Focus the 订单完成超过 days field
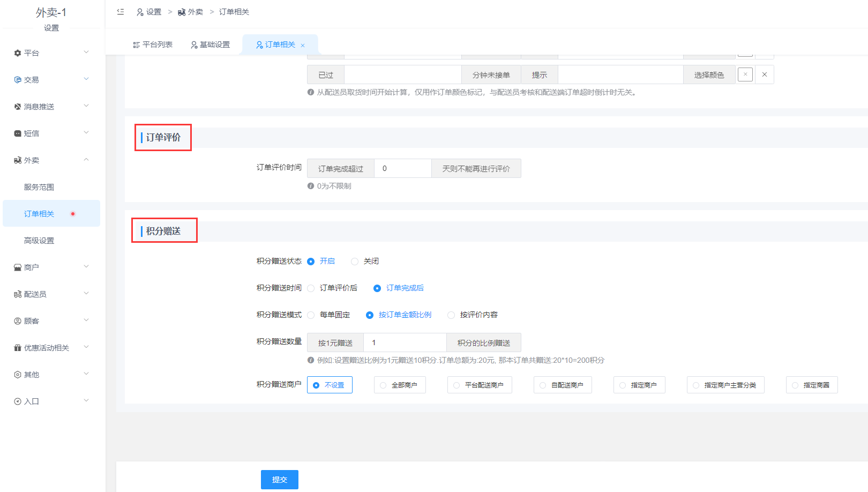Image resolution: width=868 pixels, height=492 pixels. 403,168
